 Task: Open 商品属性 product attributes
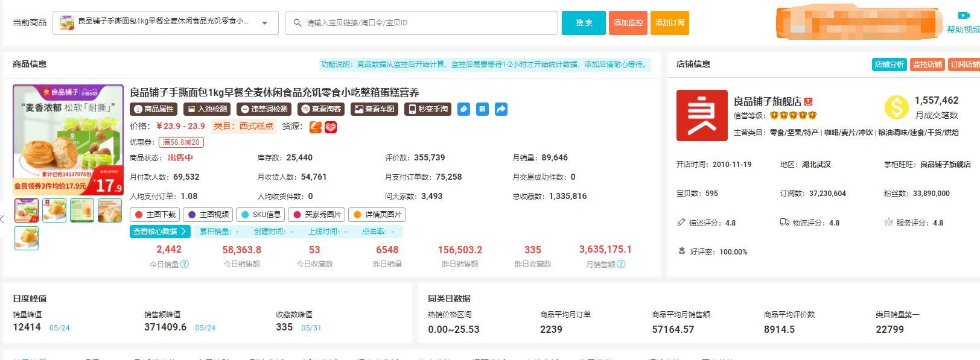pos(154,109)
